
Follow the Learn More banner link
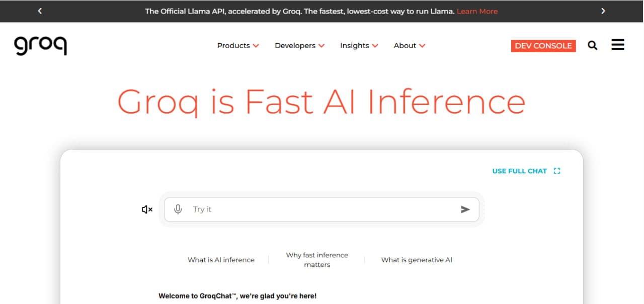(x=477, y=11)
